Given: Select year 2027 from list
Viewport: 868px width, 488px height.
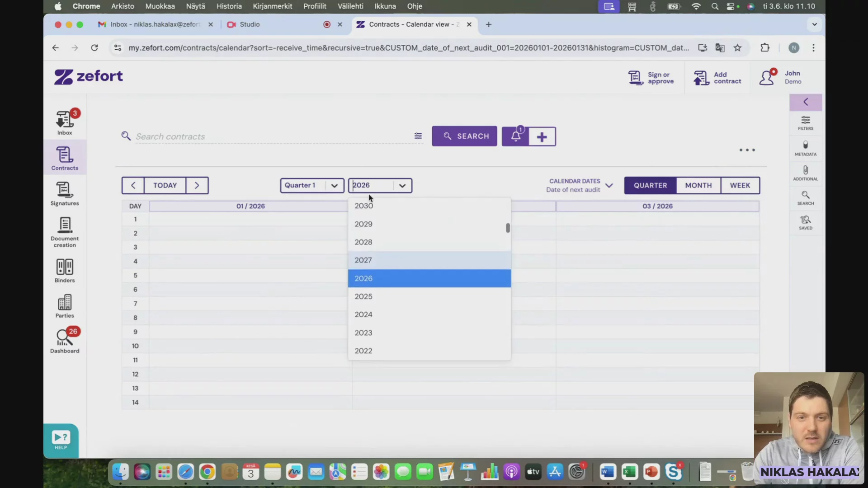Looking at the screenshot, I should click(429, 260).
